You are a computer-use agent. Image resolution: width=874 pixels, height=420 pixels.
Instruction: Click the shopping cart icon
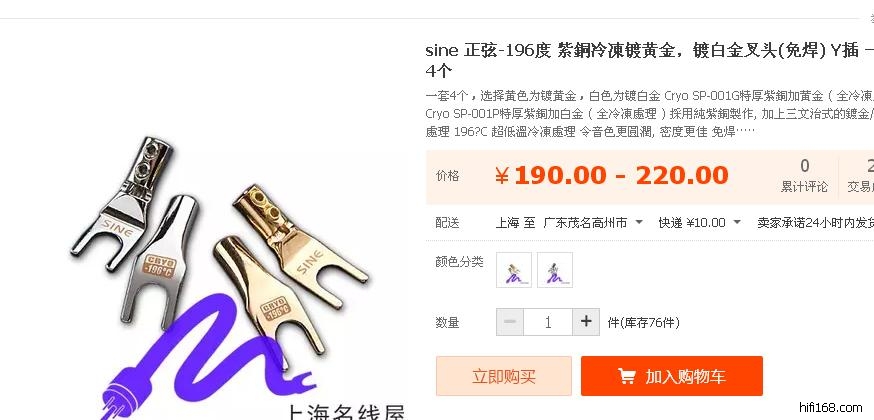(x=627, y=377)
